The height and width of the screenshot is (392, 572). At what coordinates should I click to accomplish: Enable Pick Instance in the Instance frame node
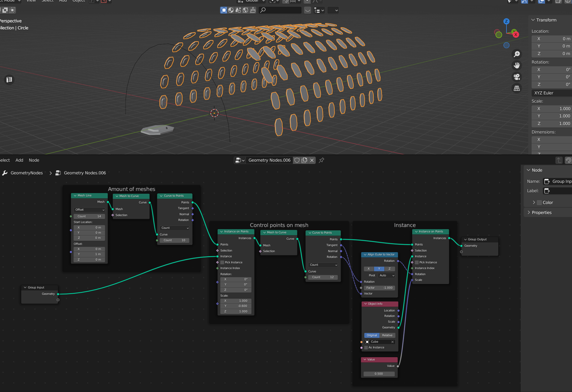coord(416,262)
